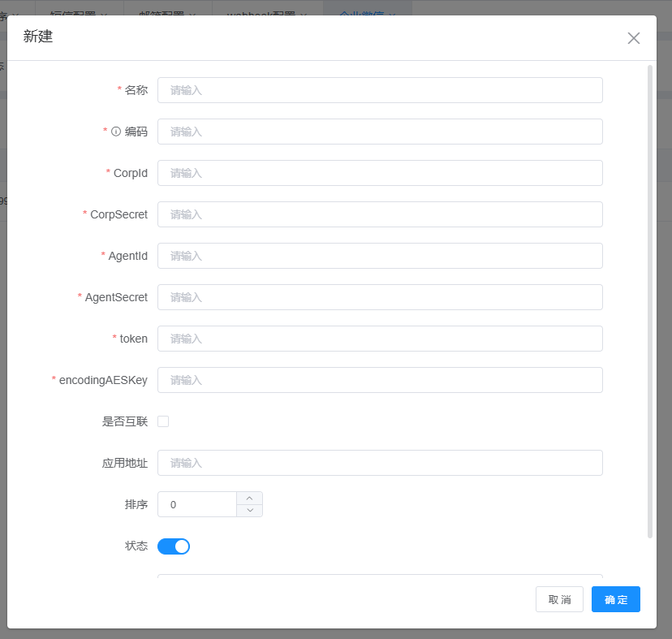Confirm the form with 确定 button
The height and width of the screenshot is (639, 672).
click(x=616, y=599)
